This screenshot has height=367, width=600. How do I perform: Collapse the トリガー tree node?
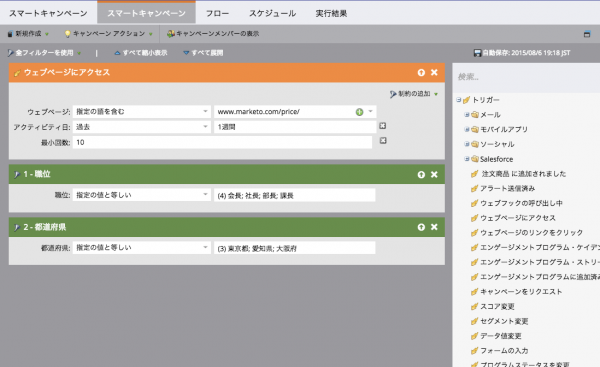(x=458, y=100)
